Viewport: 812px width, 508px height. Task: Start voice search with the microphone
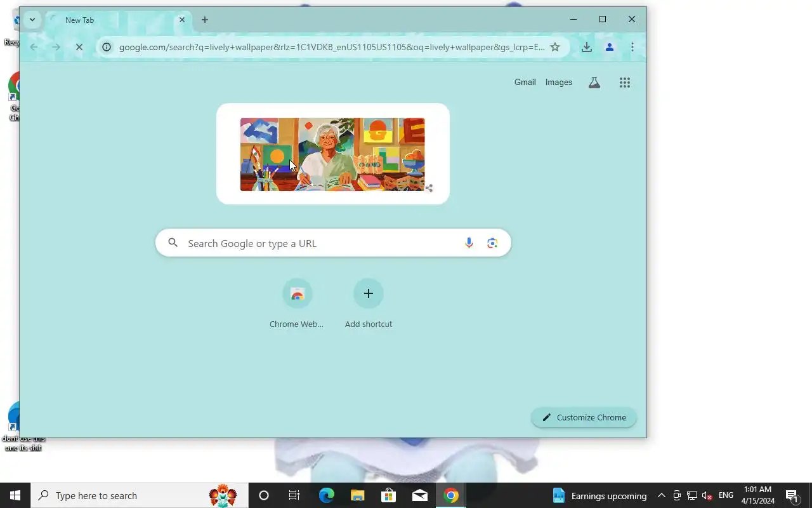point(469,243)
